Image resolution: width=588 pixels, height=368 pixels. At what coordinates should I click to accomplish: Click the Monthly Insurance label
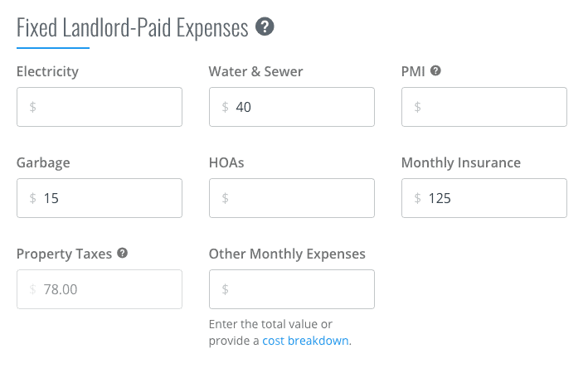pyautogui.click(x=461, y=163)
